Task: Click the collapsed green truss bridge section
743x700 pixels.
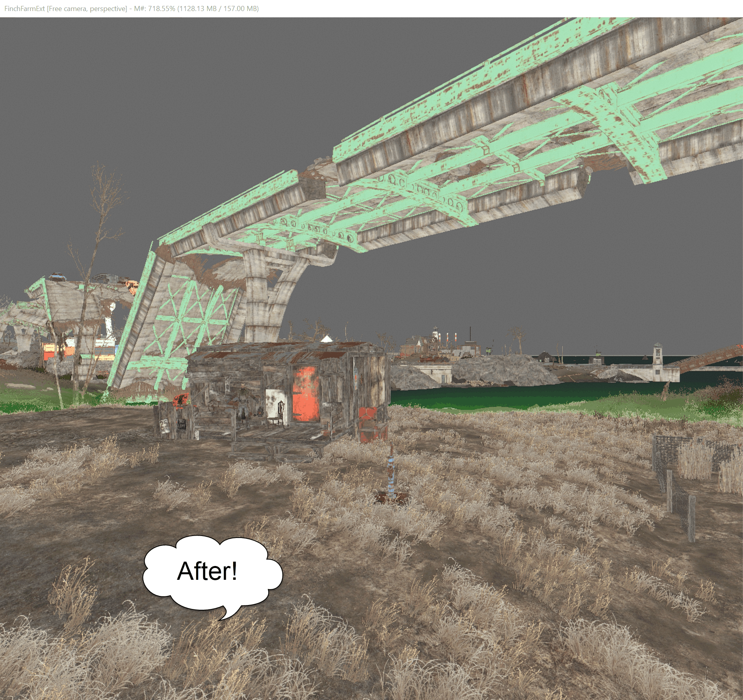Action: (x=177, y=323)
